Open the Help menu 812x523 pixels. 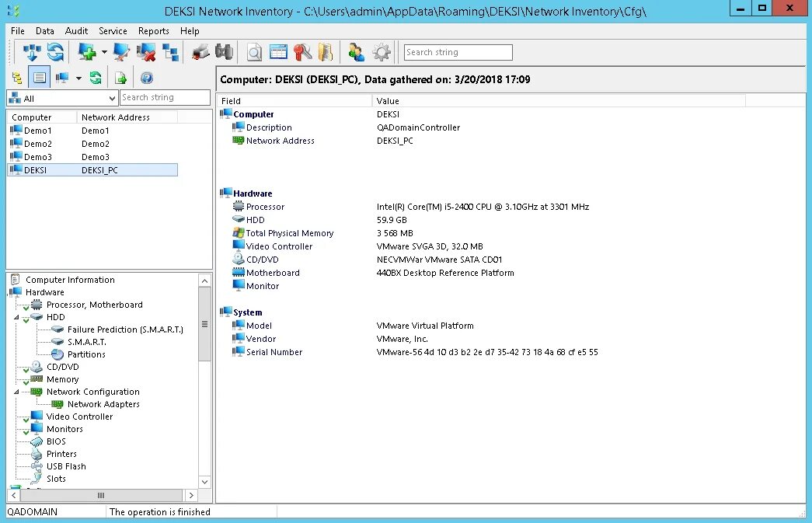190,31
